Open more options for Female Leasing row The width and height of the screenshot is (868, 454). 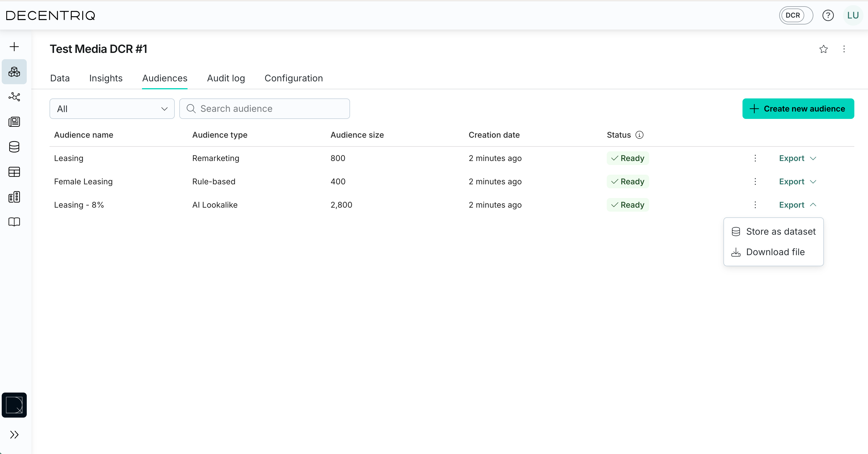[x=755, y=181]
